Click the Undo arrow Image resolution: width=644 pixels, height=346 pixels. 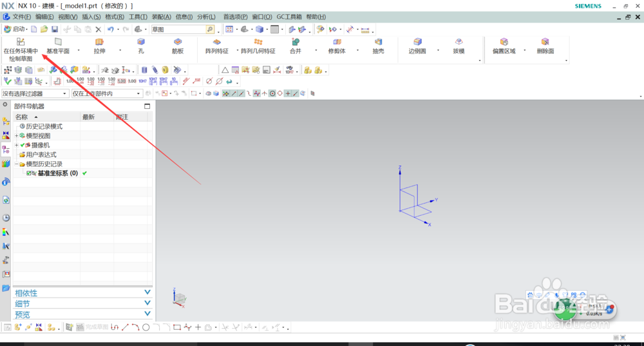click(111, 29)
